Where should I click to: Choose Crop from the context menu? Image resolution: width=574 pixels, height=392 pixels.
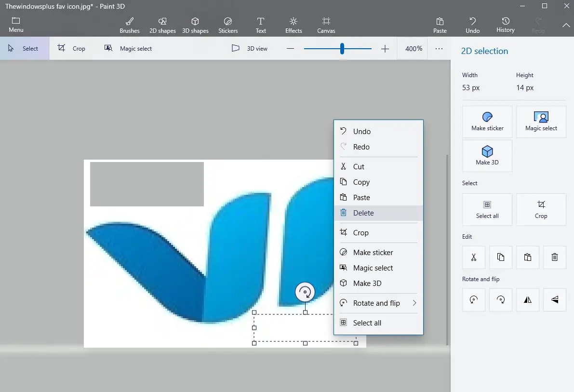[378, 232]
